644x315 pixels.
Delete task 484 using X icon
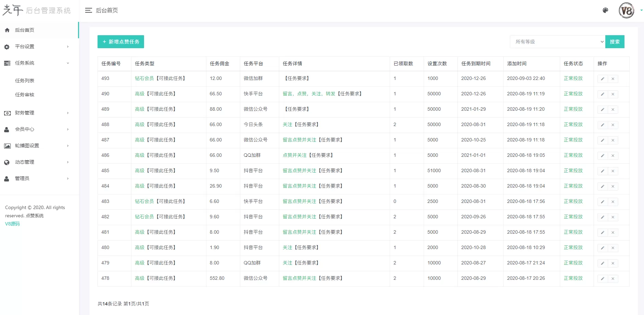click(x=613, y=187)
